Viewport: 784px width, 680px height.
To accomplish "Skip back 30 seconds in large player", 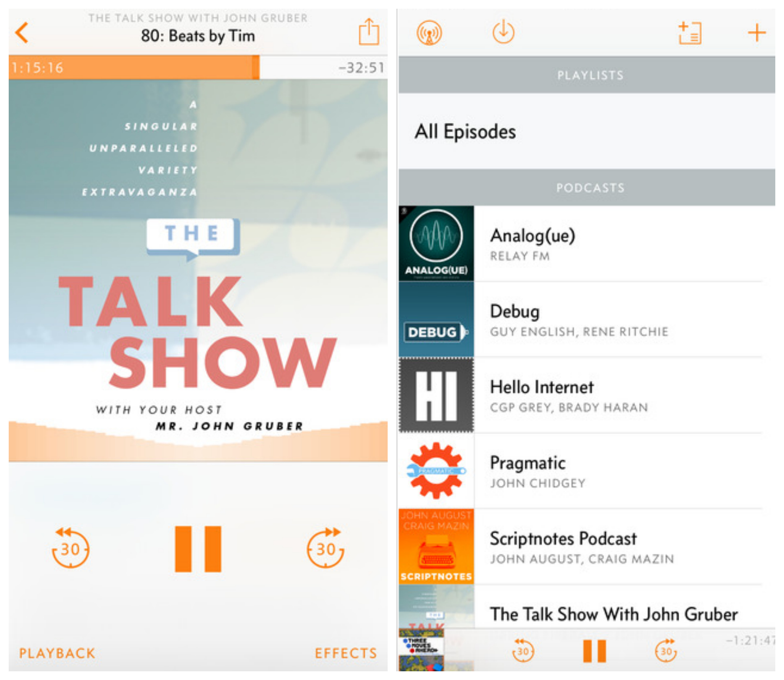I will coord(70,547).
